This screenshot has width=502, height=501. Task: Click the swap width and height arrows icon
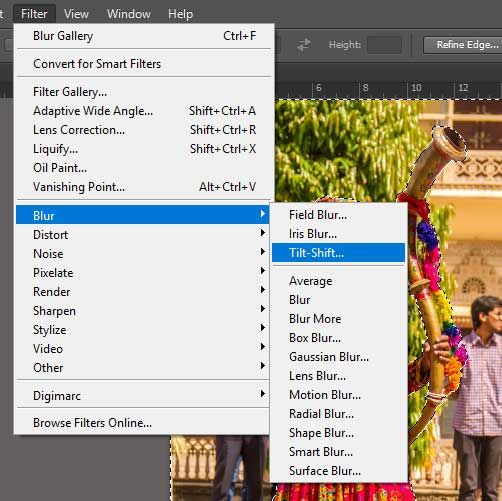point(304,45)
